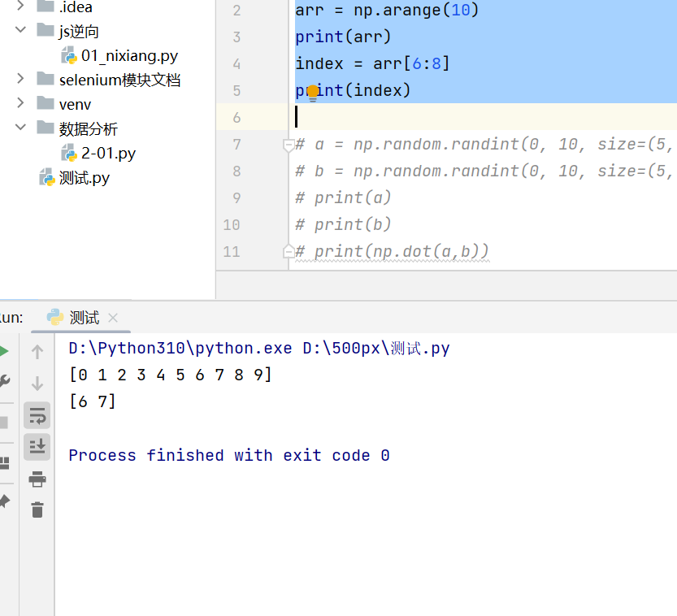Click the '# print(a)' comment line
677x616 pixels.
pos(343,197)
